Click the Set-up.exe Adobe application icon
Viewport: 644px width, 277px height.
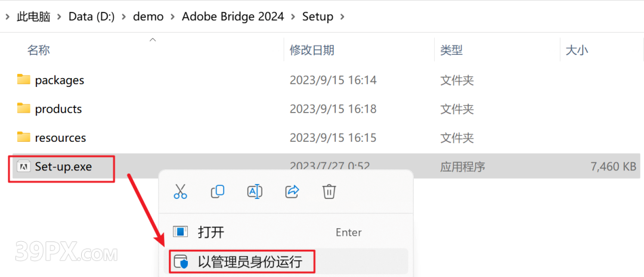24,166
